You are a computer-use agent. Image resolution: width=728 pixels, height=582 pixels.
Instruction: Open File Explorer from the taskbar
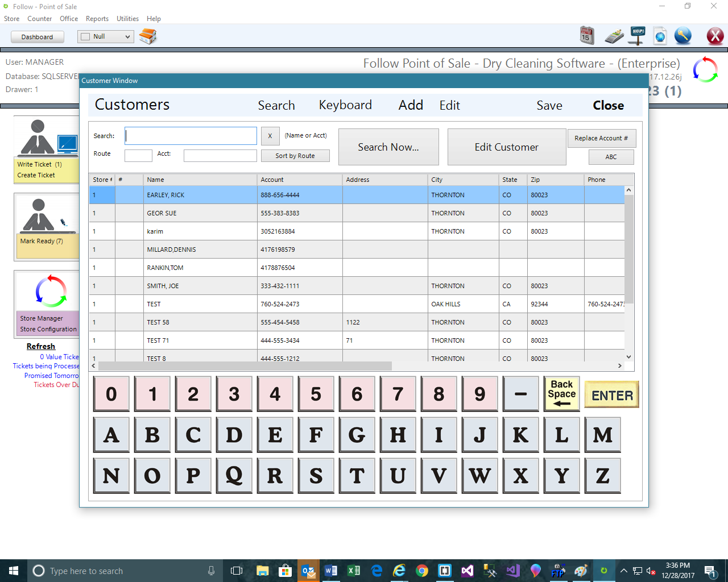tap(262, 571)
